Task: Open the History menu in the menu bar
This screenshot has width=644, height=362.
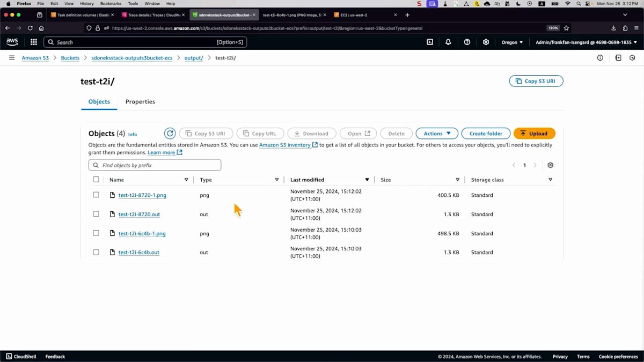Action: tap(86, 4)
